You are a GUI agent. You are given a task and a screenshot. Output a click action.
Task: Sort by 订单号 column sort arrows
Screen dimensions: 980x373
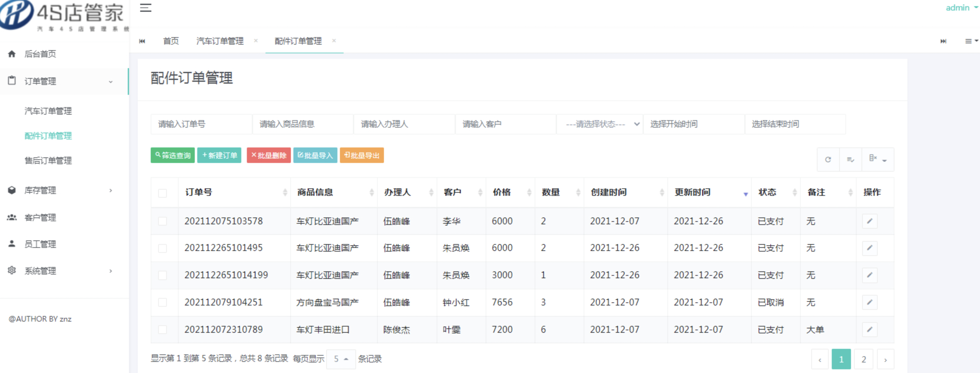tap(285, 192)
